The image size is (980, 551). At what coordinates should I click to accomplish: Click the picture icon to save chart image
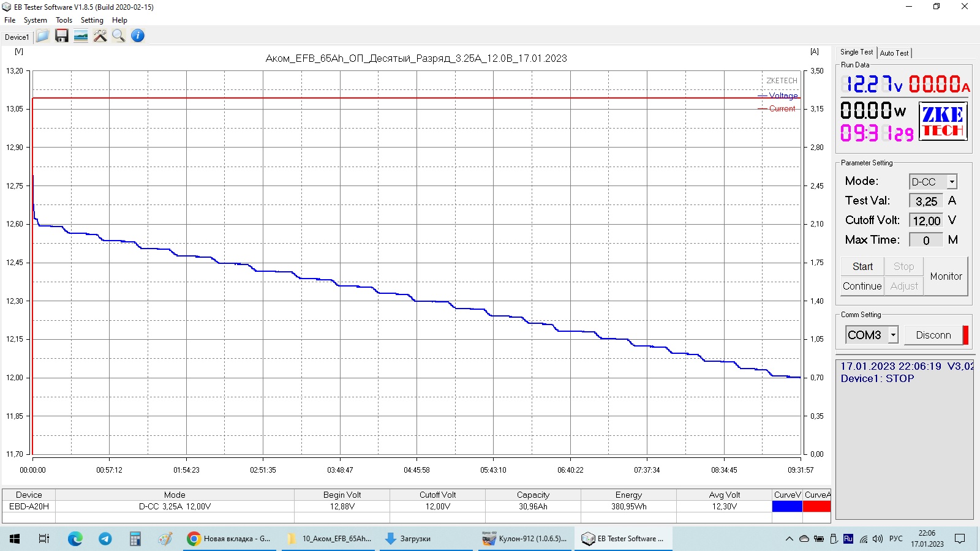pos(81,36)
